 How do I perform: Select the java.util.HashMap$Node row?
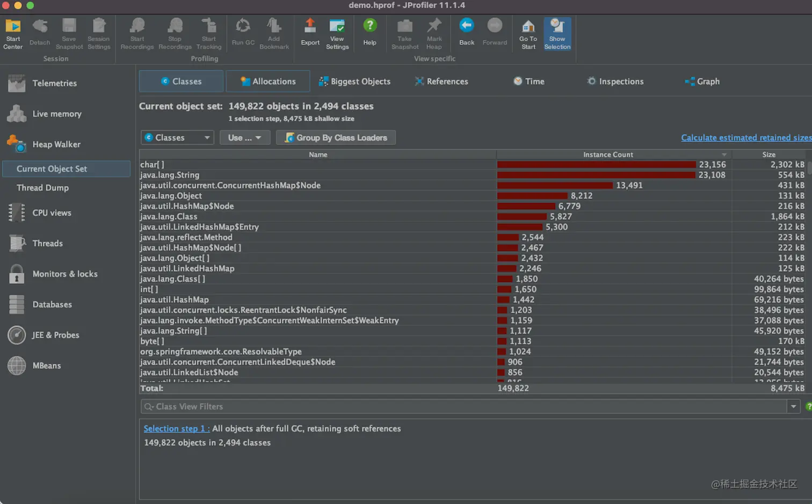(x=473, y=206)
